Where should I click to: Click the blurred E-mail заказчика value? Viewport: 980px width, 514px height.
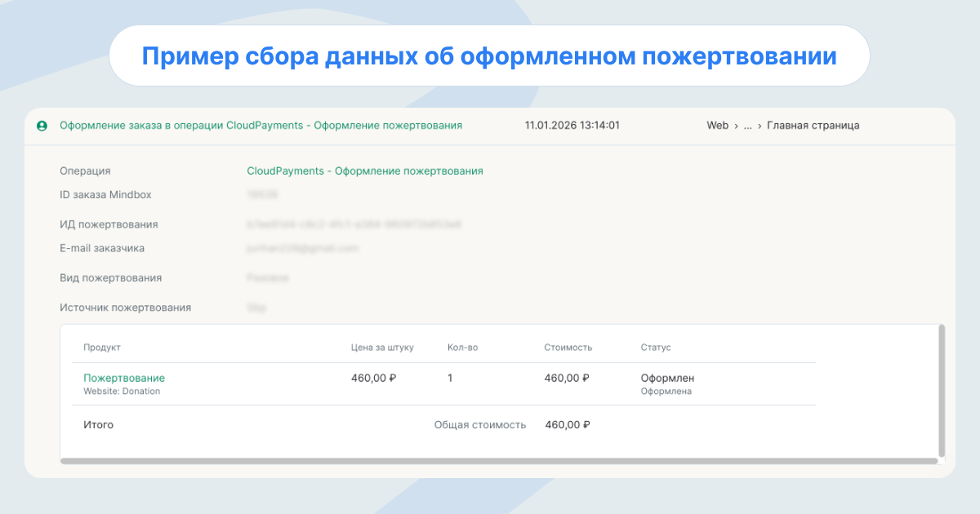[302, 248]
